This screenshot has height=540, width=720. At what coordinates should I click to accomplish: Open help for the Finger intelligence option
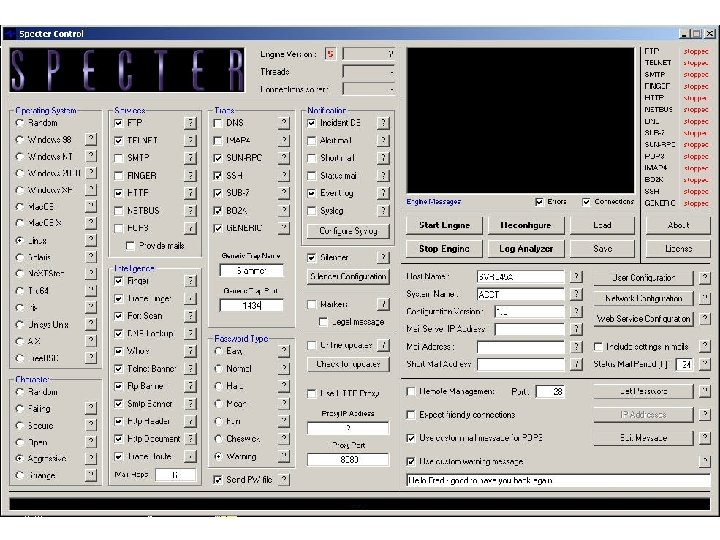click(x=190, y=281)
